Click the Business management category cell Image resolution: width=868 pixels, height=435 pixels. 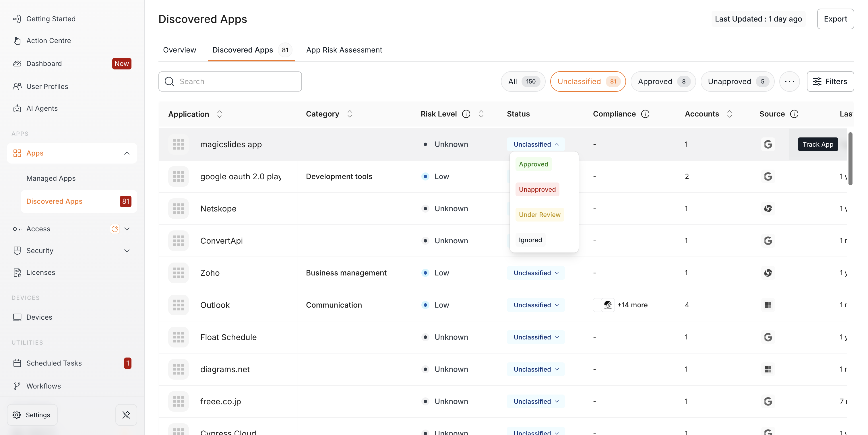pyautogui.click(x=346, y=273)
